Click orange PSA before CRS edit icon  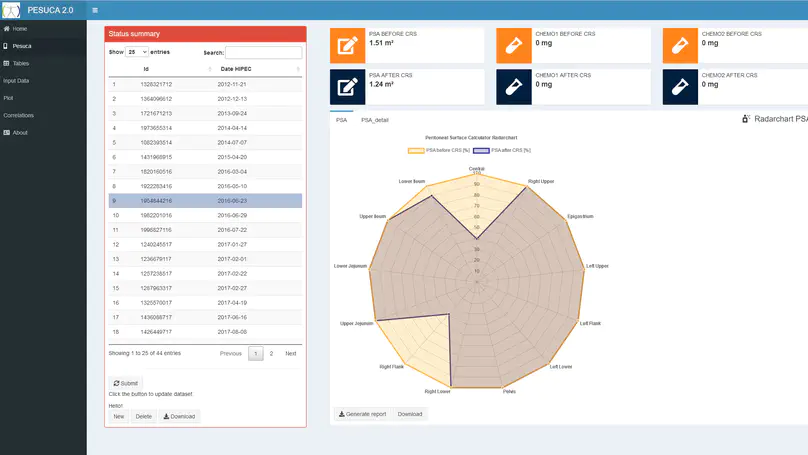tap(347, 46)
